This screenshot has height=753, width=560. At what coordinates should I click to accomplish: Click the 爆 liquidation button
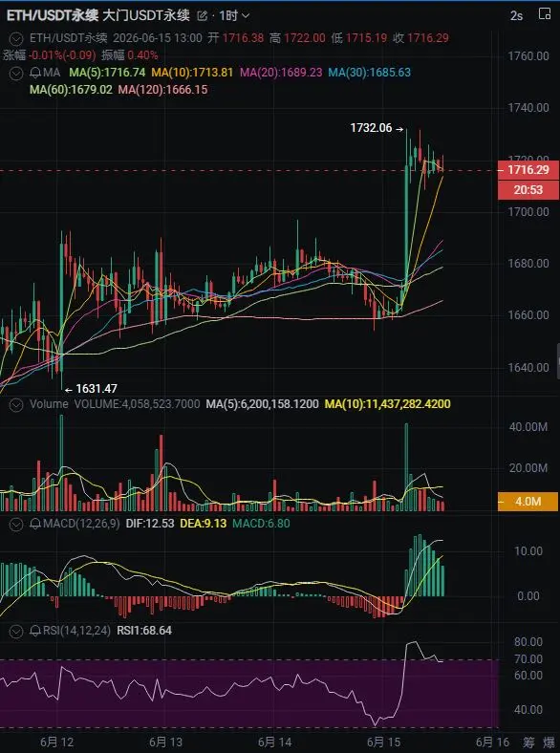tap(549, 742)
